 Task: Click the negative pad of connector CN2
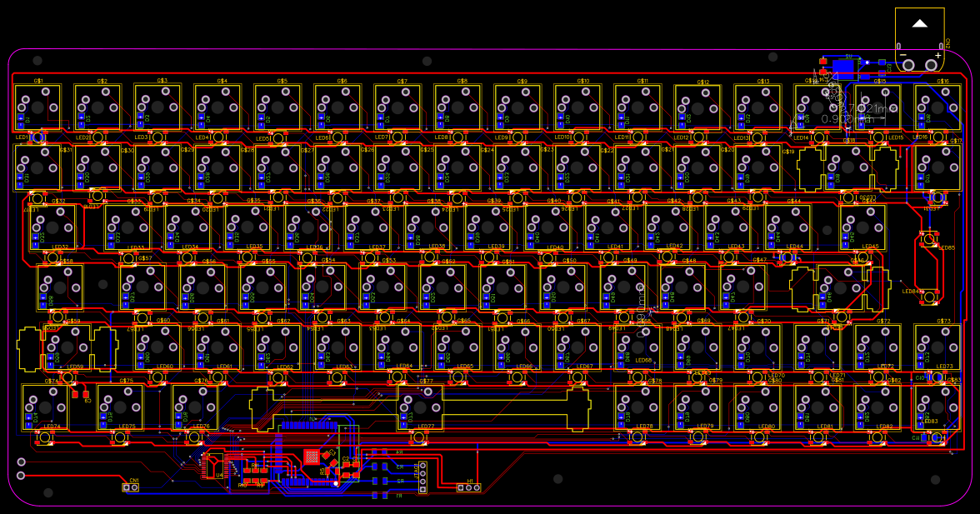click(x=908, y=65)
